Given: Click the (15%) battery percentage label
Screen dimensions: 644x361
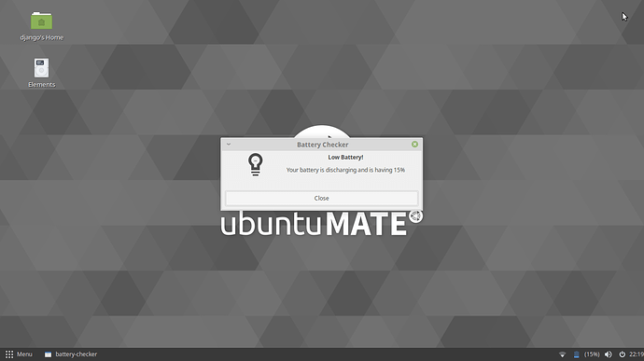Looking at the screenshot, I should tap(592, 354).
